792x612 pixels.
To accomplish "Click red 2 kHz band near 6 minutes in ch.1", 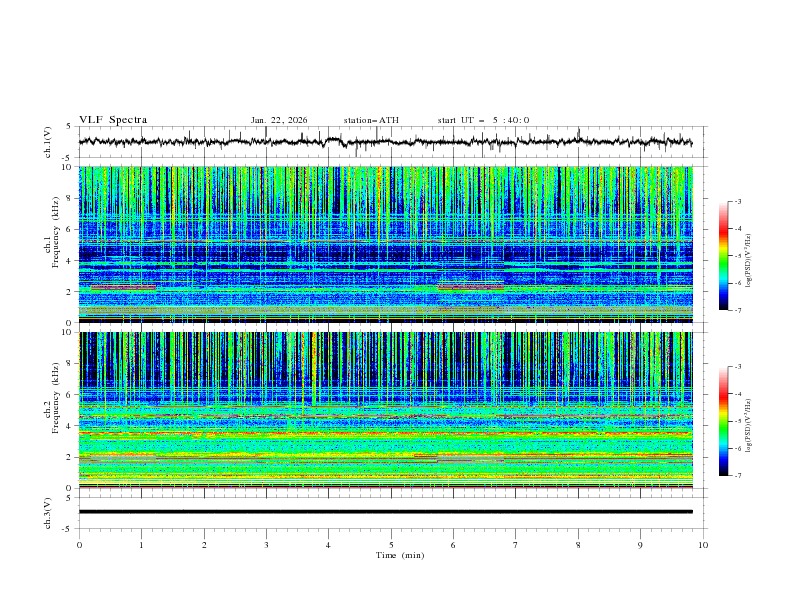I will click(471, 287).
